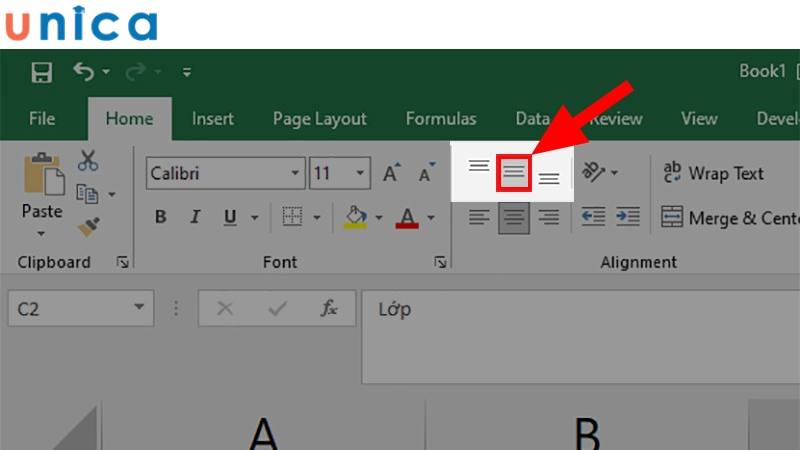
Task: Toggle Italic formatting
Action: pyautogui.click(x=195, y=217)
